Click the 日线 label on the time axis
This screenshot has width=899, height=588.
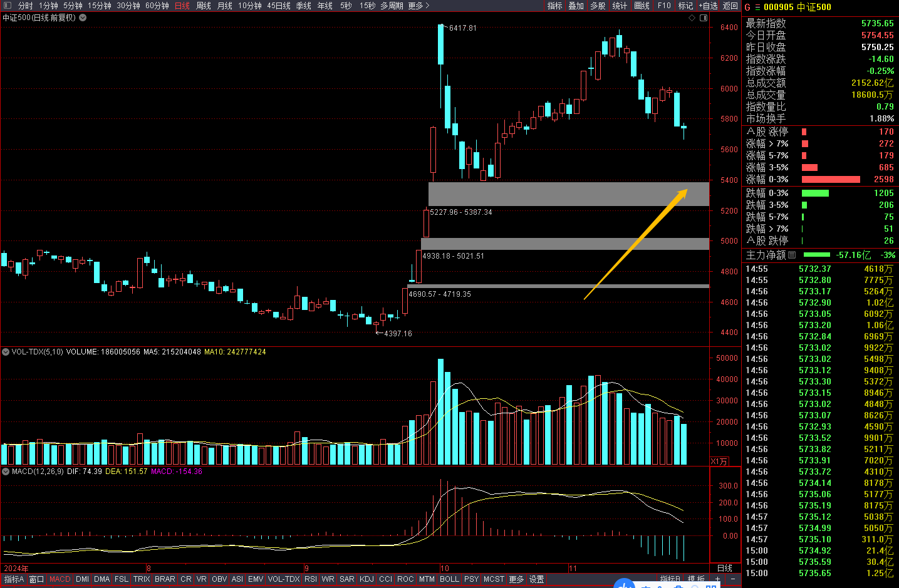(724, 568)
